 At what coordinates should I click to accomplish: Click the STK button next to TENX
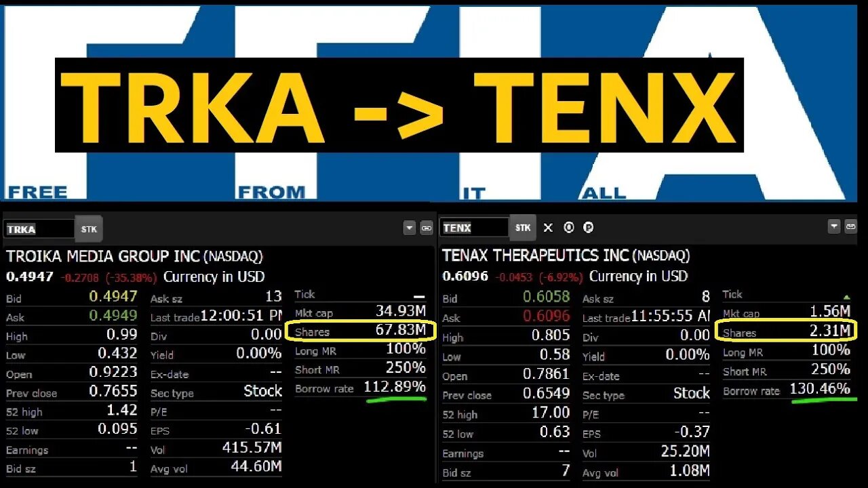tap(523, 228)
